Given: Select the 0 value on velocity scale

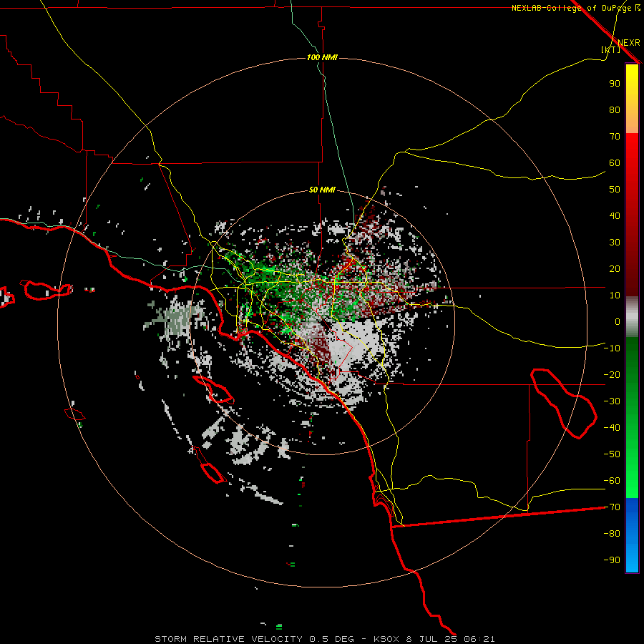Looking at the screenshot, I should 618,321.
